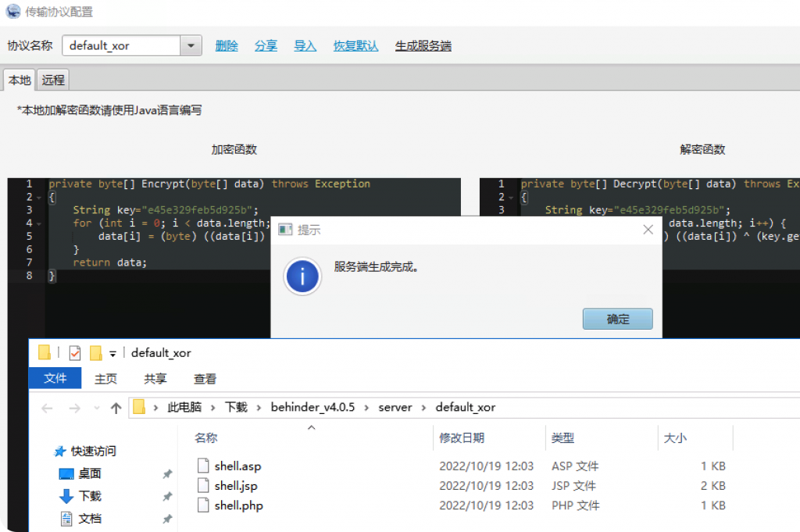800x532 pixels.
Task: Open the 查看 ribbon tab
Action: (205, 379)
